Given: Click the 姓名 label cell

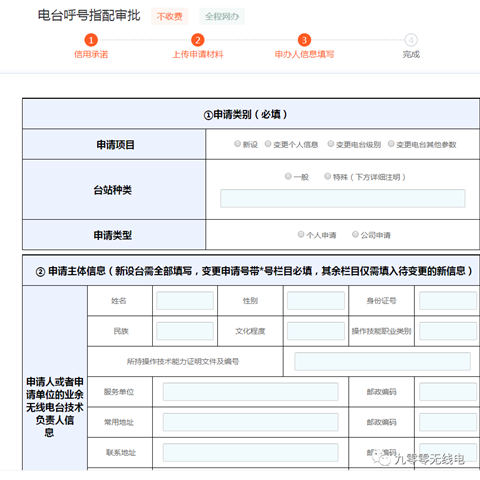Looking at the screenshot, I should tap(120, 301).
